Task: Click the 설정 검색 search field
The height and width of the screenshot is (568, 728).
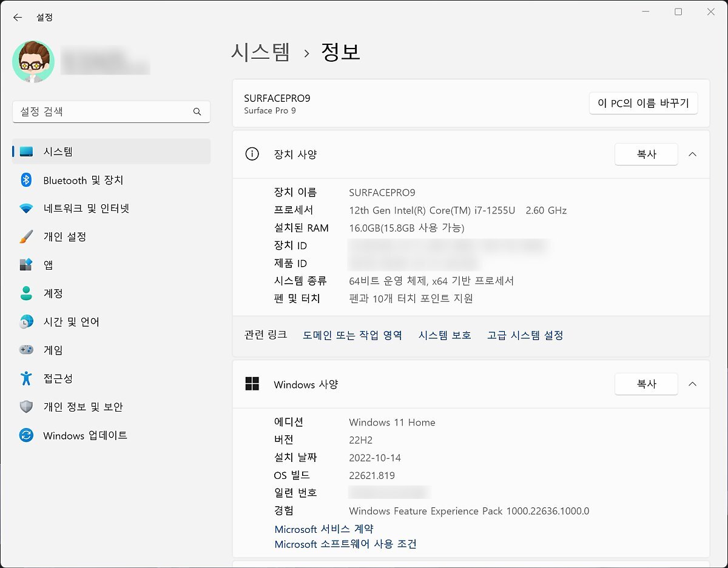Action: (111, 112)
